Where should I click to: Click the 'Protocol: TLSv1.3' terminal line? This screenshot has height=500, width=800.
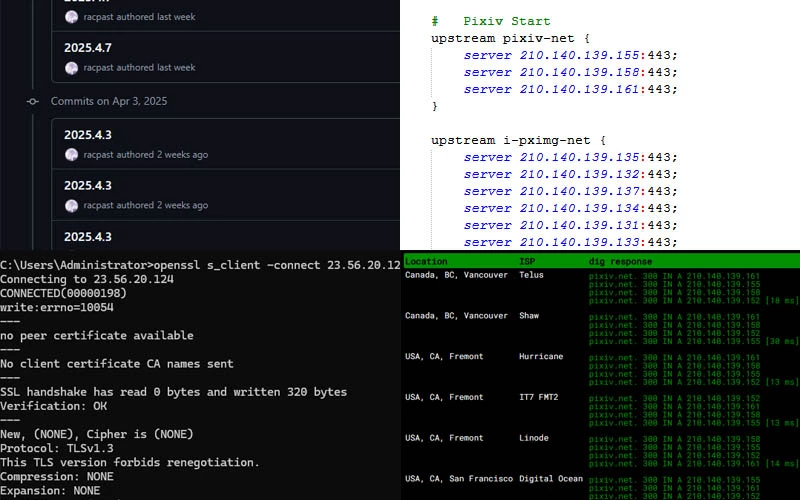click(70, 448)
